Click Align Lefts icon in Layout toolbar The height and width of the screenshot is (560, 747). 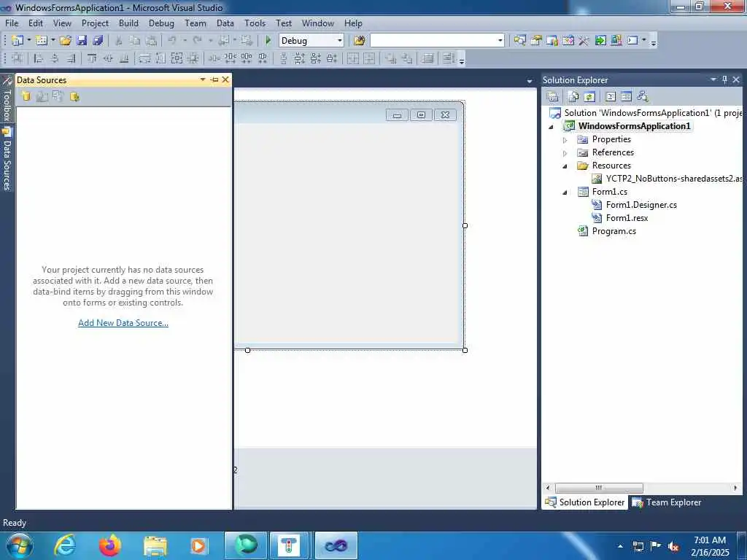(38, 58)
